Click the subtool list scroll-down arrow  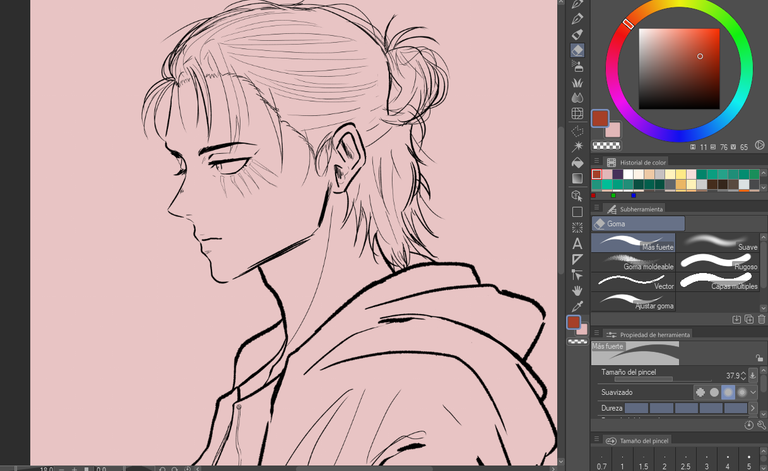[764, 308]
